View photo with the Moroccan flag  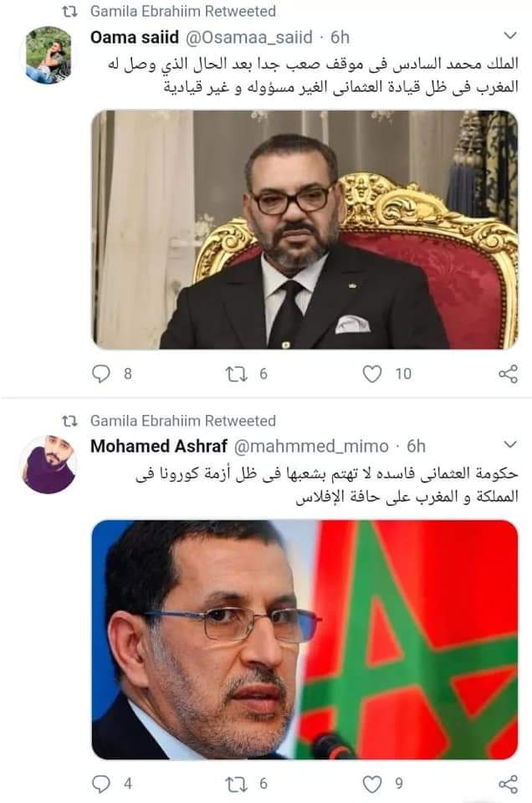click(304, 639)
